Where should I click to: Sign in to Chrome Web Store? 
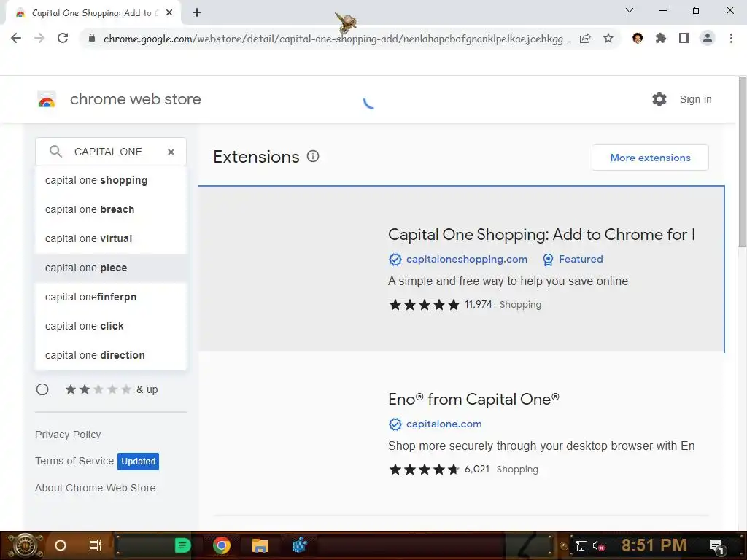(695, 99)
